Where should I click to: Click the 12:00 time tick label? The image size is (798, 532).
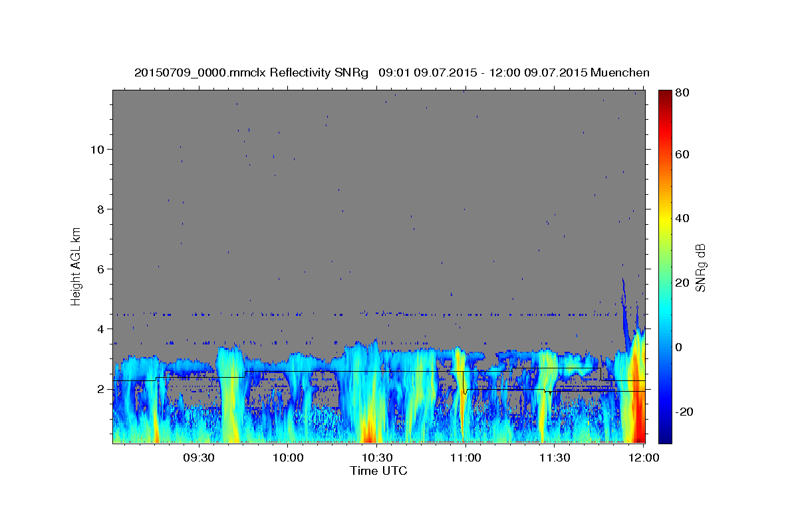click(644, 458)
